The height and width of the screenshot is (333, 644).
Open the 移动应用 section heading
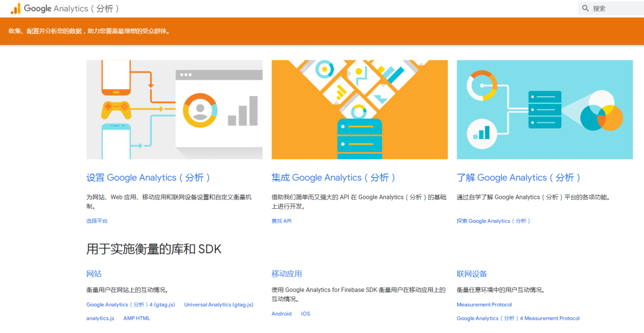click(x=287, y=274)
